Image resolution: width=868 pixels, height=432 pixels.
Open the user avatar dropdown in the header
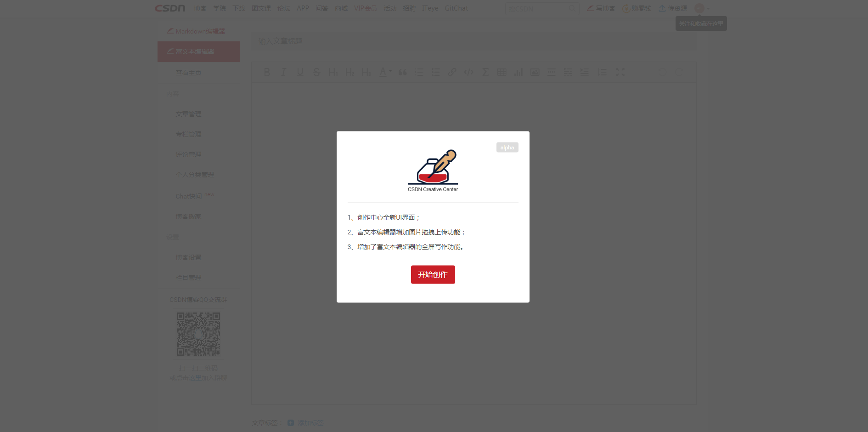(702, 8)
